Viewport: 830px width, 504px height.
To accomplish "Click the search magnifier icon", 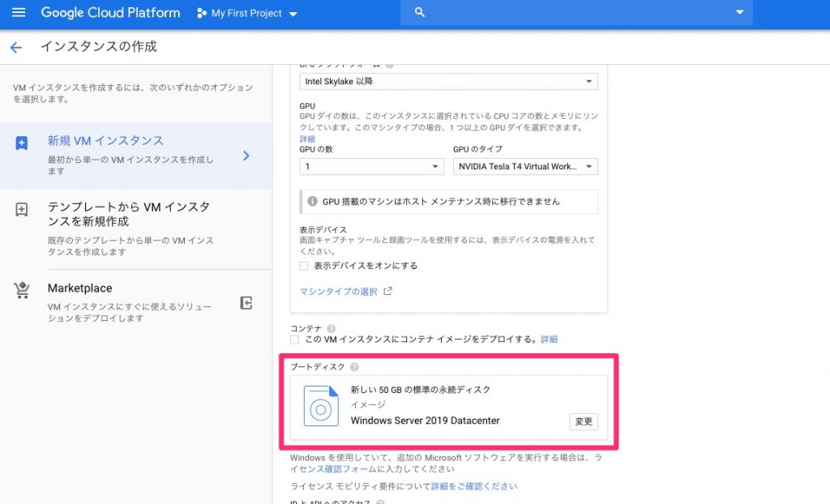I will (x=419, y=12).
